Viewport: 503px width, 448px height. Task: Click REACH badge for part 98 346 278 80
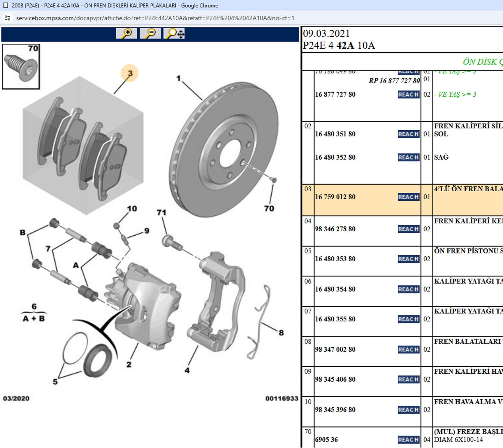[408, 229]
